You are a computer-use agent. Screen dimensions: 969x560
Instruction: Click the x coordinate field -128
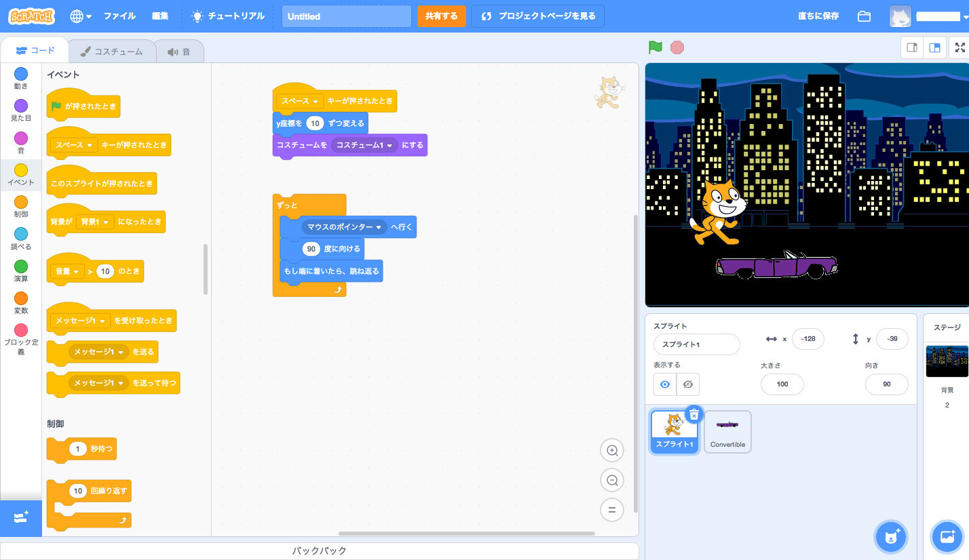807,339
